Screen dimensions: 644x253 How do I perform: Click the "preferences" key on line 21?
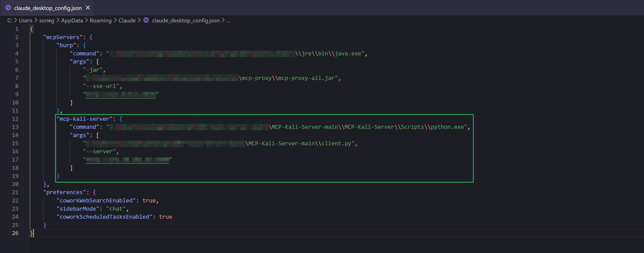(64, 192)
